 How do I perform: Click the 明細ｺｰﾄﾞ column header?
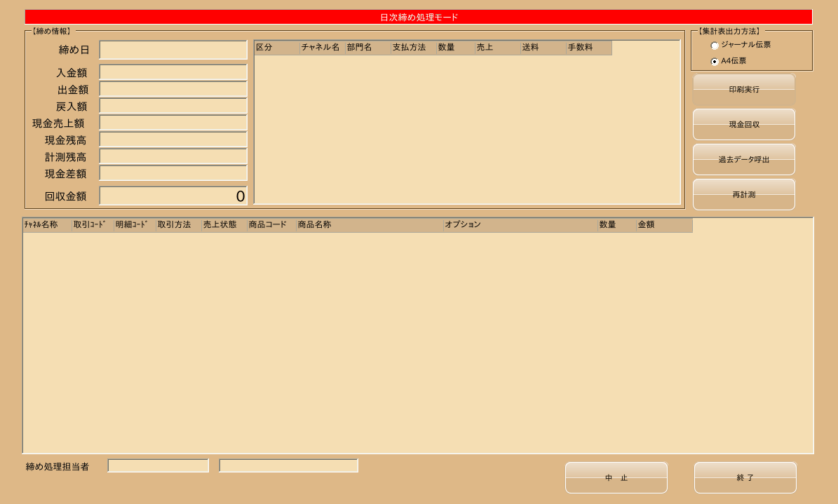click(135, 225)
